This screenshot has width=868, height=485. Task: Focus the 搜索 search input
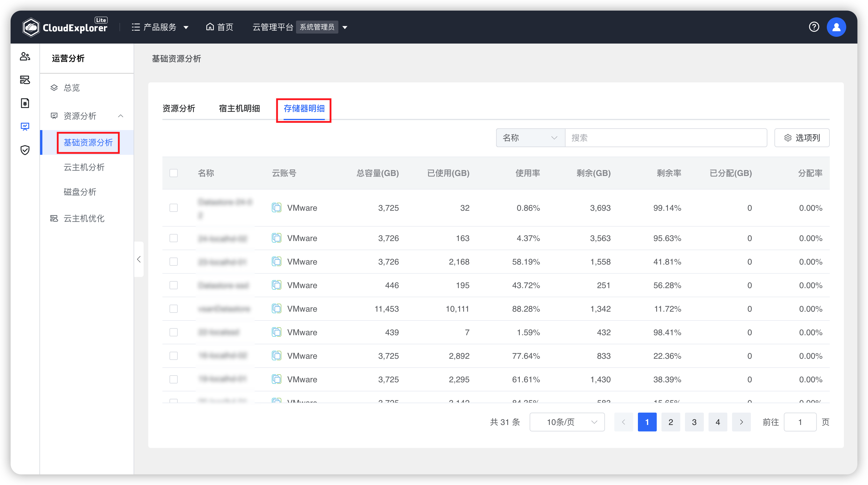[x=666, y=137]
